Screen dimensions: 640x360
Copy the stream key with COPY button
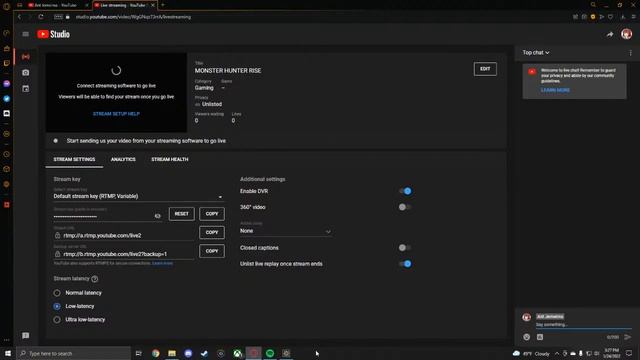[212, 214]
